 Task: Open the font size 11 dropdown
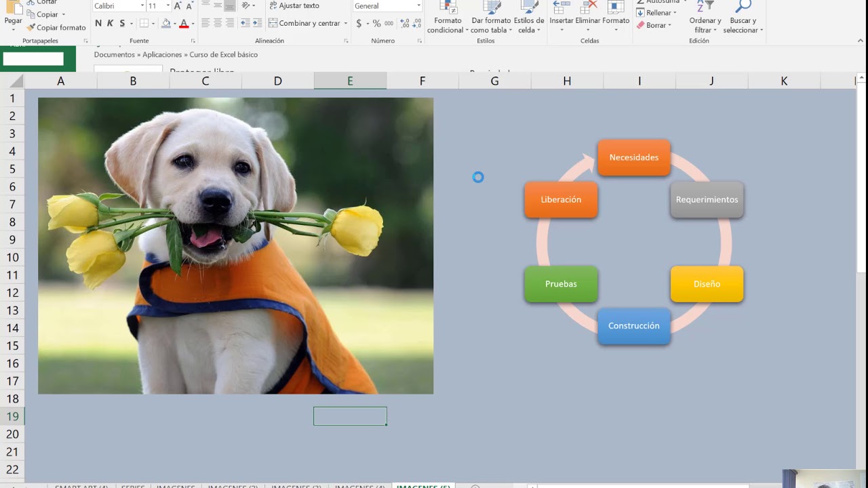(x=167, y=6)
